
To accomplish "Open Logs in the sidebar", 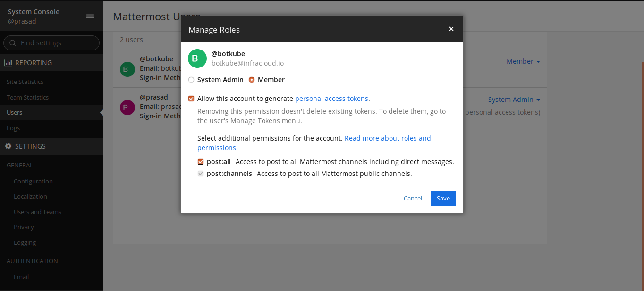I will click(13, 128).
